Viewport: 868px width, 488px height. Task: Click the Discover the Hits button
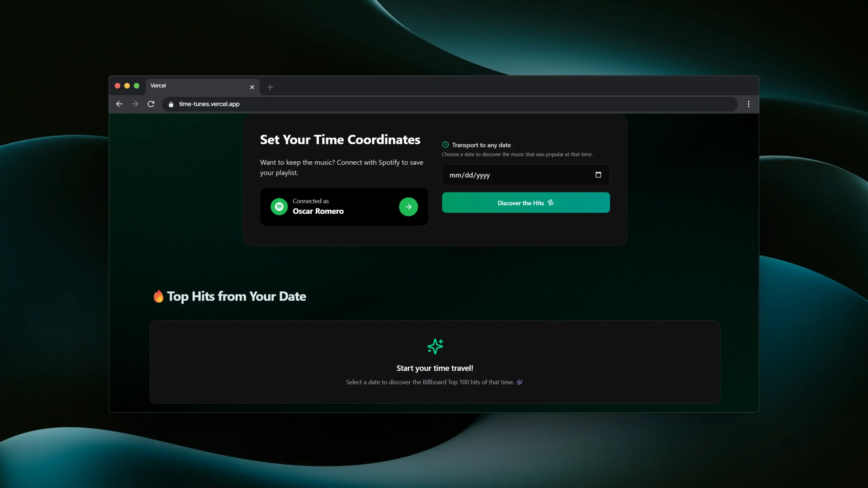point(526,203)
